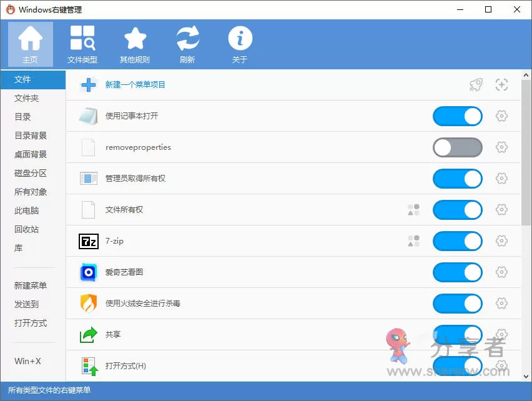Click the crosshair-add icon at top right
Screen dimensions: 532x401
tap(501, 85)
